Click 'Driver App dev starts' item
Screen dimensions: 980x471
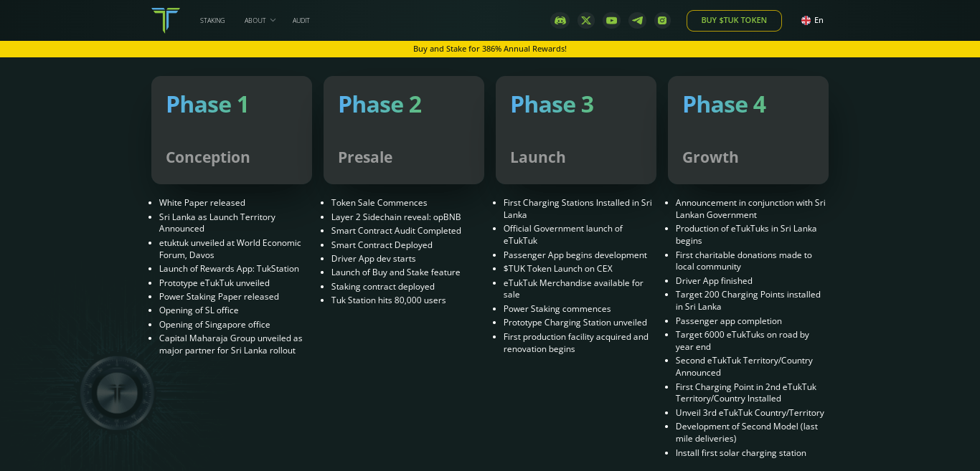pos(373,259)
